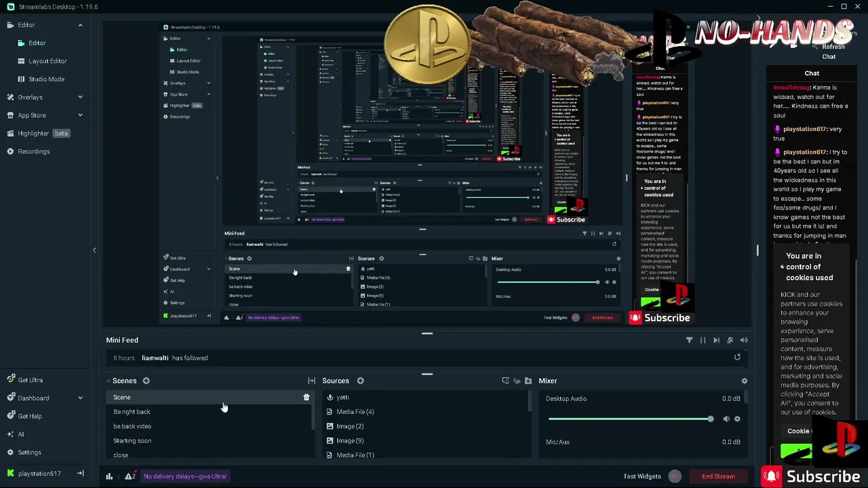Open Dashboard from the sidebar
868x488 pixels.
(33, 398)
